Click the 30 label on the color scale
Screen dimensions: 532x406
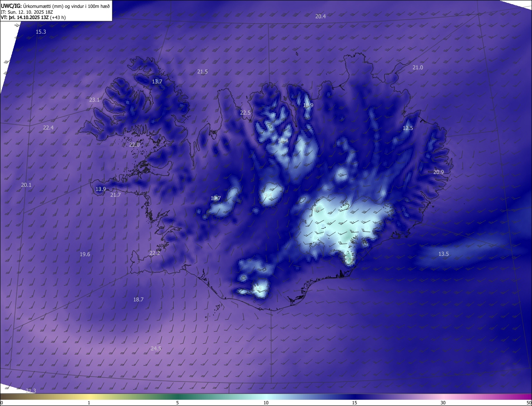click(443, 403)
